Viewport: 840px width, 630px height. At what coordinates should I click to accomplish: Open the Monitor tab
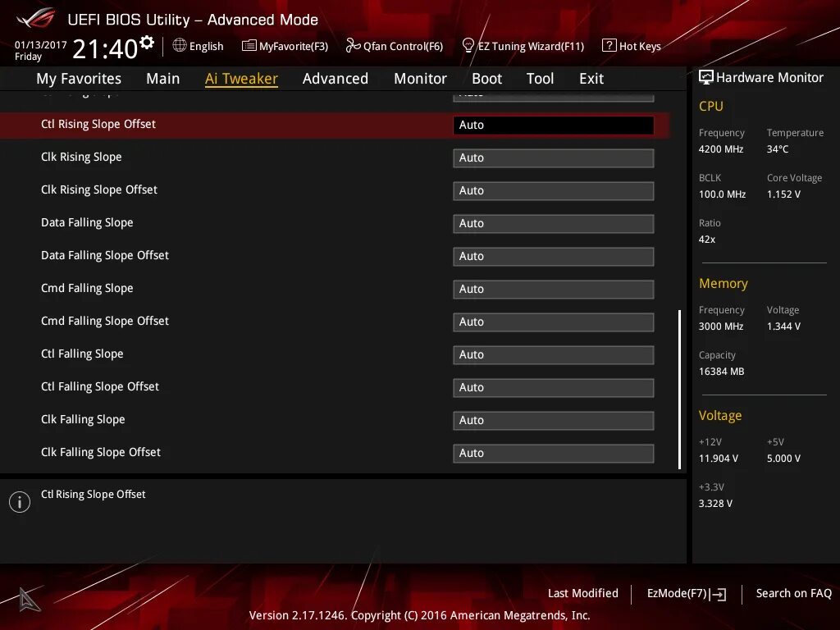pyautogui.click(x=421, y=79)
